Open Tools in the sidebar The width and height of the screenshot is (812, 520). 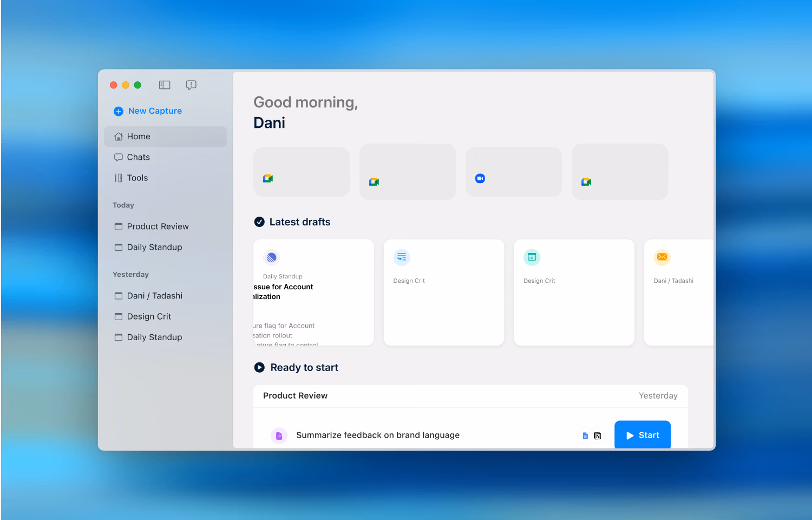137,178
